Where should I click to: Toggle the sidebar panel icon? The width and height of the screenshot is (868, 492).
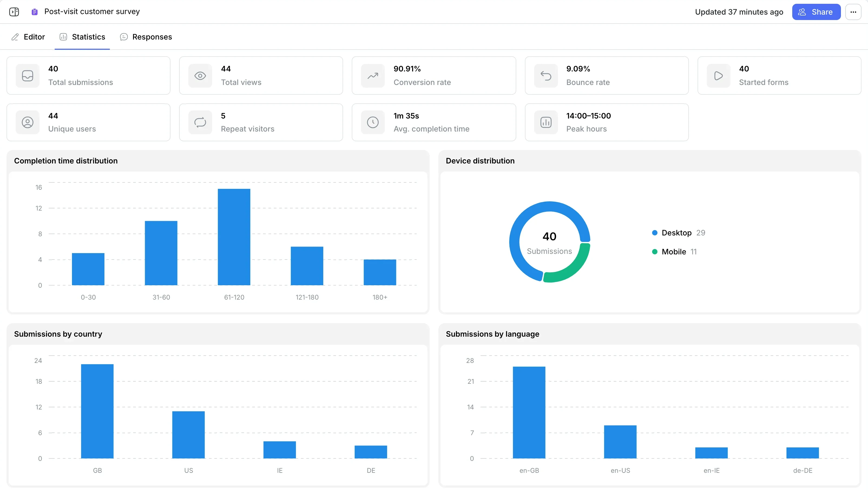point(14,12)
